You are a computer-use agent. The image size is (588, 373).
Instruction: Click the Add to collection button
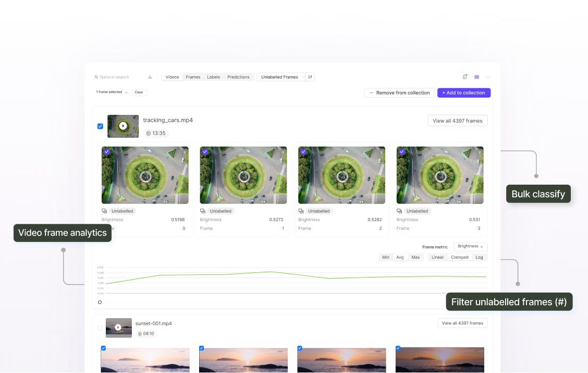(x=464, y=92)
